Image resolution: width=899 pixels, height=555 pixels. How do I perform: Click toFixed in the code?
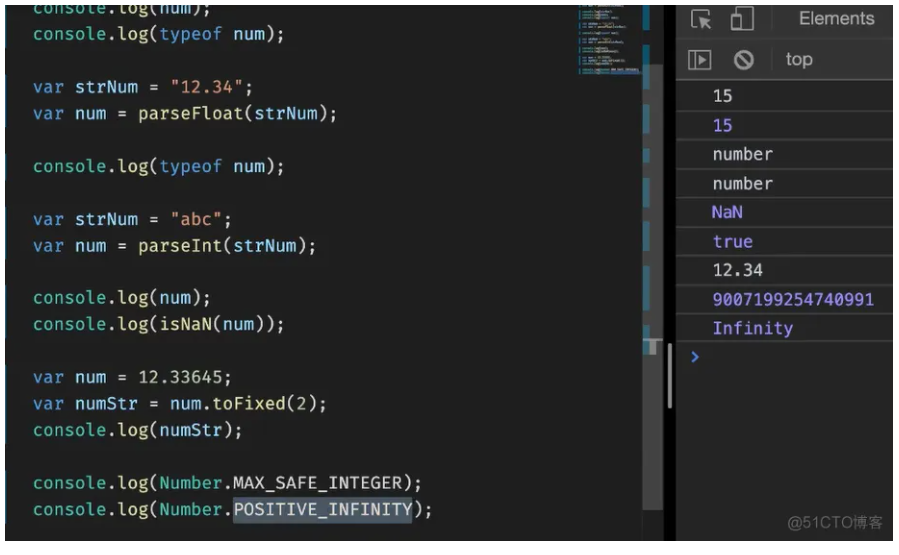249,404
